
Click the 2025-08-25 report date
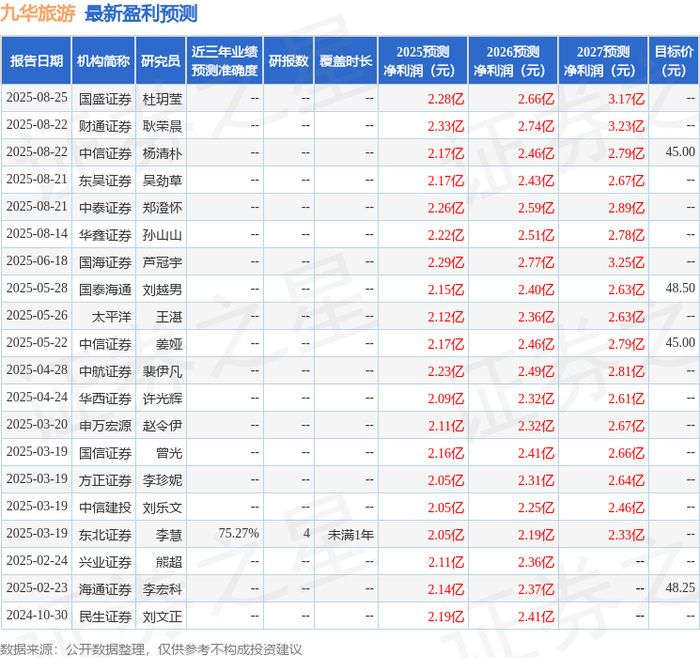[x=37, y=97]
